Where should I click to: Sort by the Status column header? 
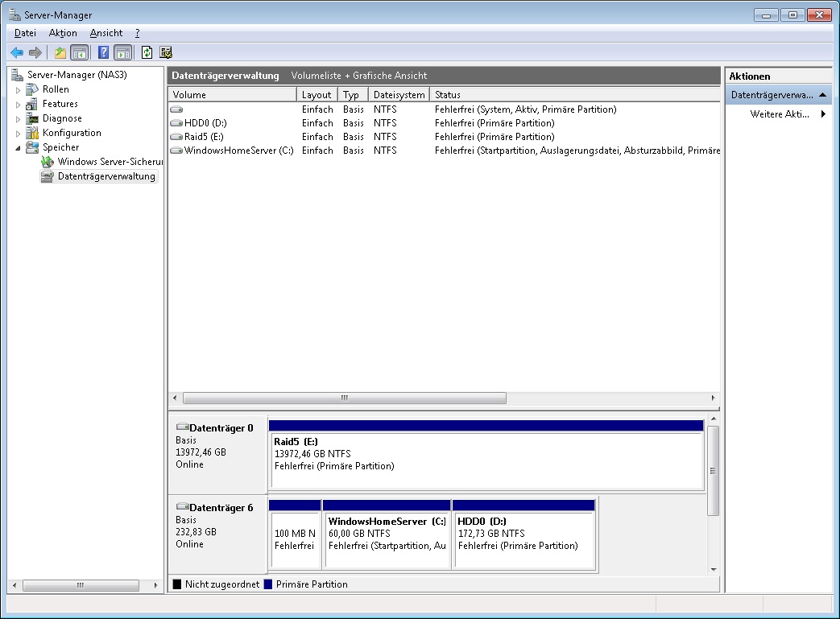click(575, 95)
